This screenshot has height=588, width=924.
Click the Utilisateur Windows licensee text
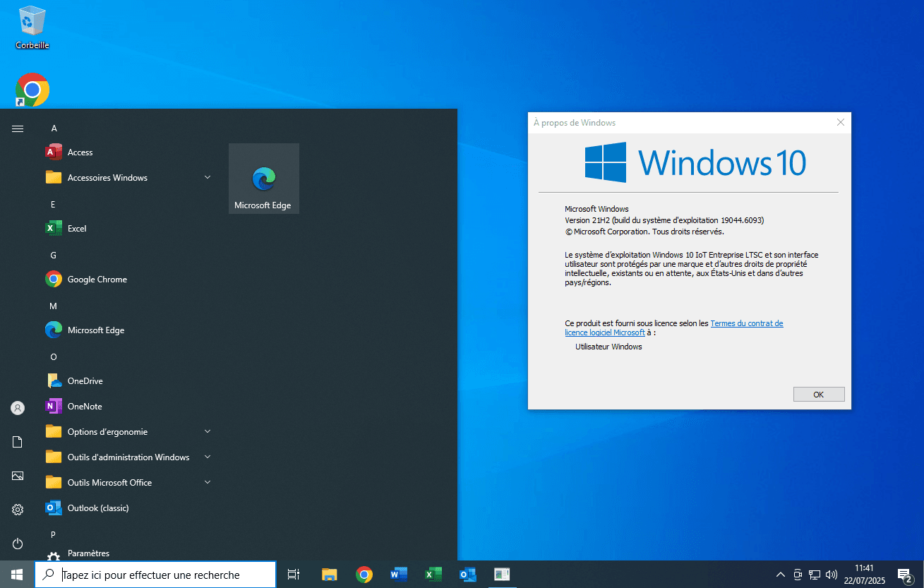(608, 347)
